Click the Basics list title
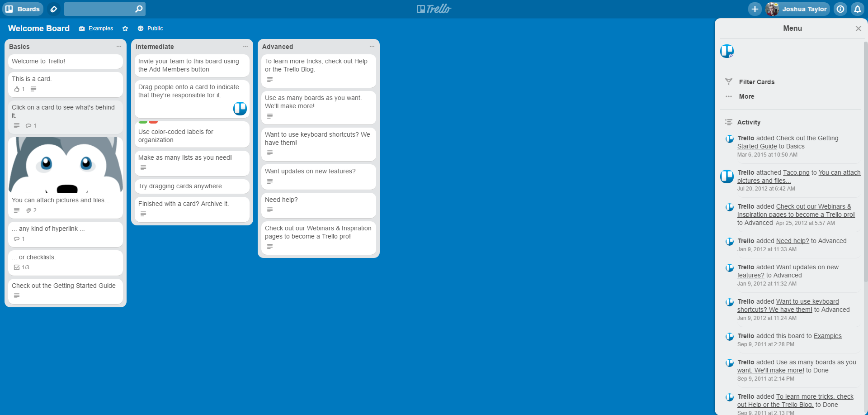 [19, 47]
